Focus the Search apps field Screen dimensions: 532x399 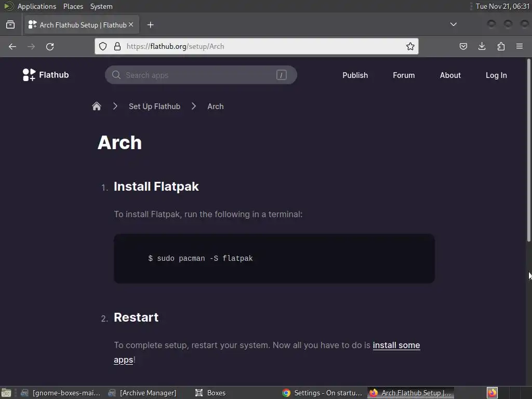[201, 75]
